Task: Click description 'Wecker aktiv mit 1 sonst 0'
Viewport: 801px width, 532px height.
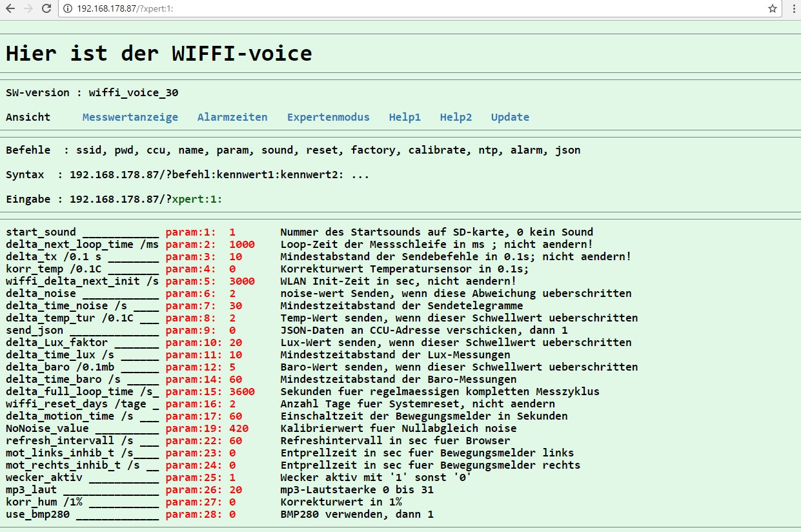Action: click(x=376, y=477)
